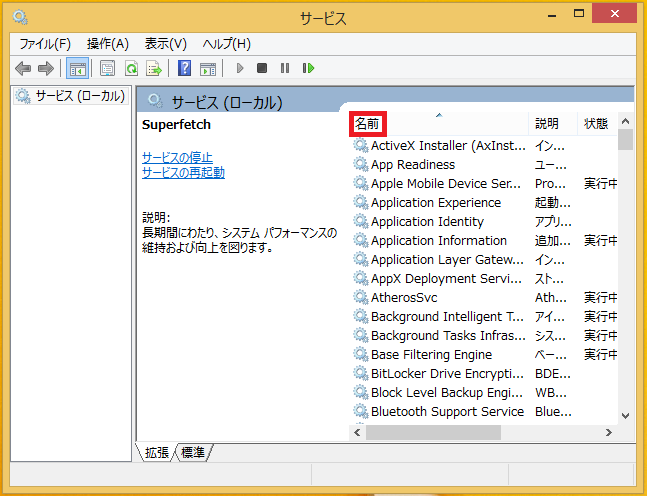This screenshot has width=647, height=496.
Task: Click the horizontal scrollbar left arrow
Action: (x=357, y=432)
